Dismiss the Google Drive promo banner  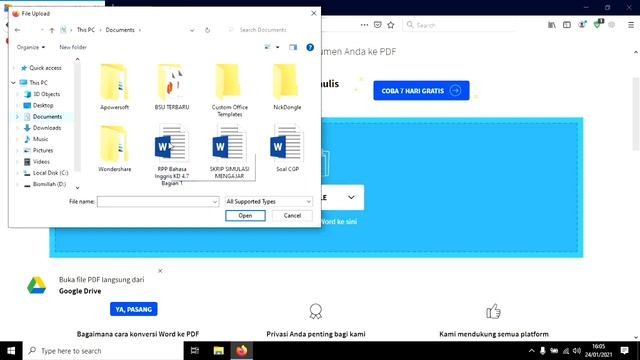point(160,271)
